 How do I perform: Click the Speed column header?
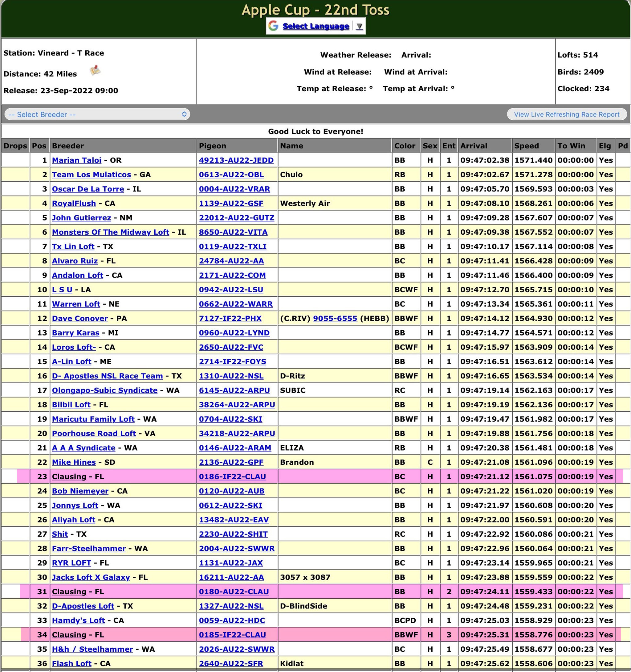(x=526, y=146)
